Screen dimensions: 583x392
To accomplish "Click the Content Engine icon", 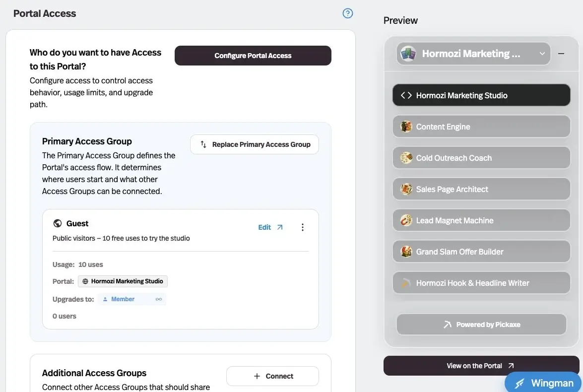I will click(406, 127).
